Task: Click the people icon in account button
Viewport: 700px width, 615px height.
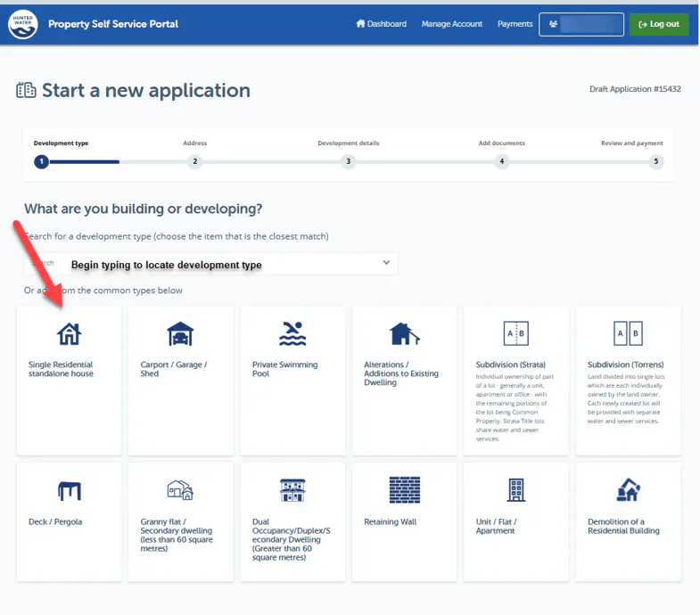Action: pos(553,25)
